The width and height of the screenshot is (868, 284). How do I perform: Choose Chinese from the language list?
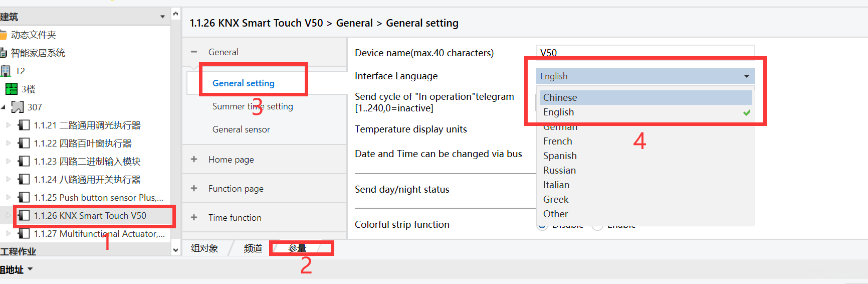click(560, 98)
